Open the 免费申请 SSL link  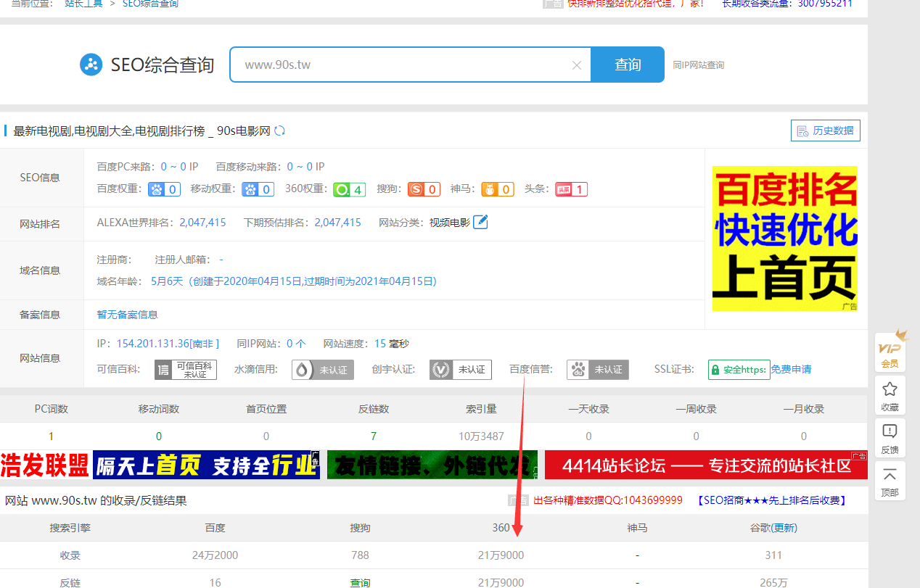click(792, 370)
